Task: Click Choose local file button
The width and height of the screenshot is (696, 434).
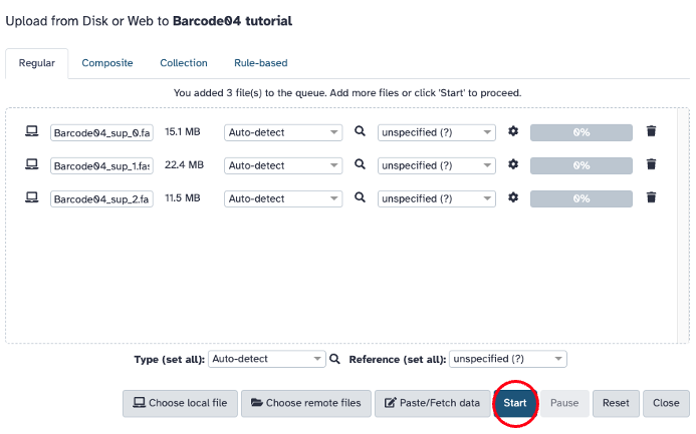Action: (179, 403)
